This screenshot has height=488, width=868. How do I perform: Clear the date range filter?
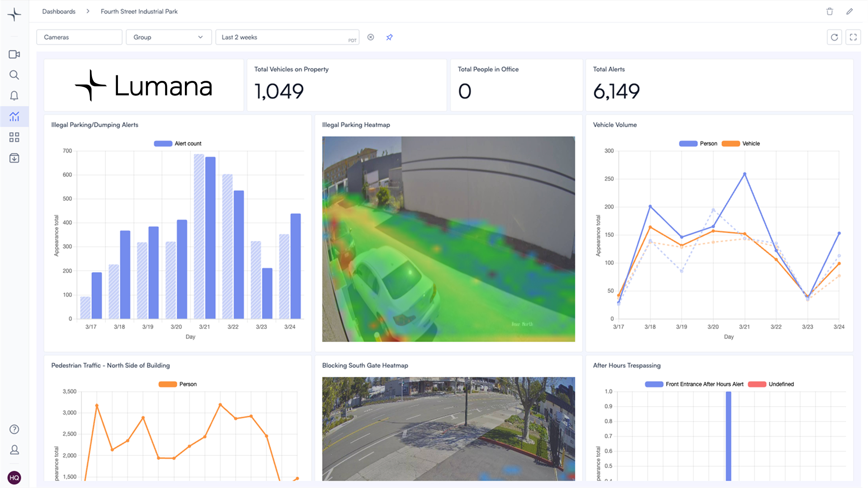pyautogui.click(x=371, y=37)
